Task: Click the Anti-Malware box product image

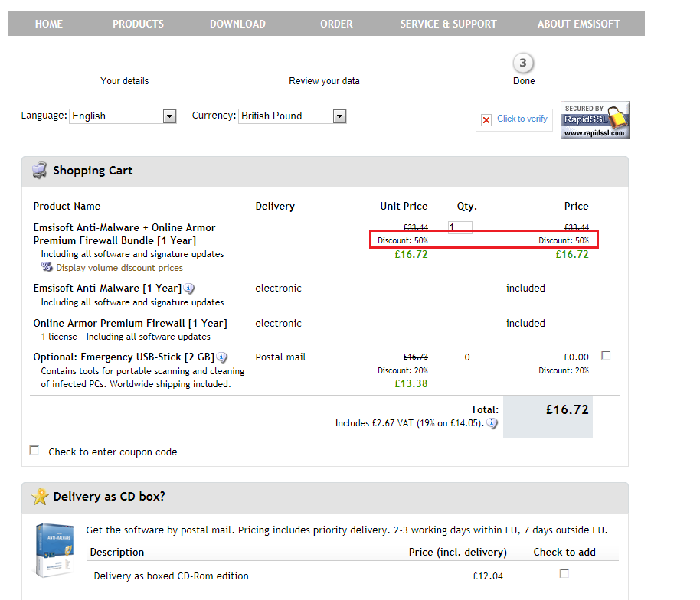Action: (55, 549)
